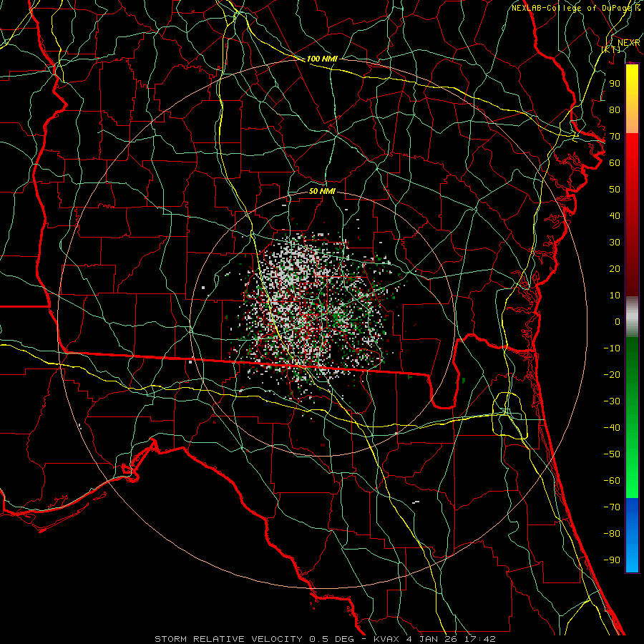Select the positive 70 value on velocity scale
Viewport: 644px width, 644px height.
(x=615, y=137)
